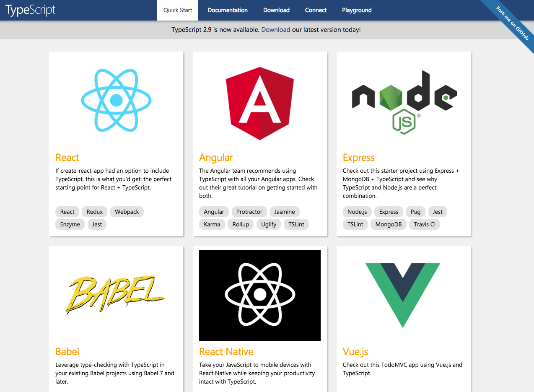Open the Playground navigation item
This screenshot has height=392, width=534.
[x=357, y=10]
